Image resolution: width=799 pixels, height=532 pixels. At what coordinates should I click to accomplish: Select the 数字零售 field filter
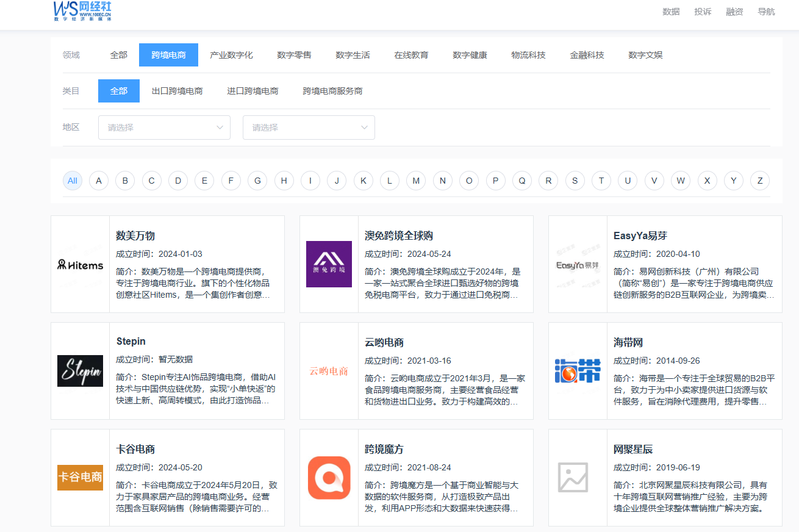[x=294, y=55]
